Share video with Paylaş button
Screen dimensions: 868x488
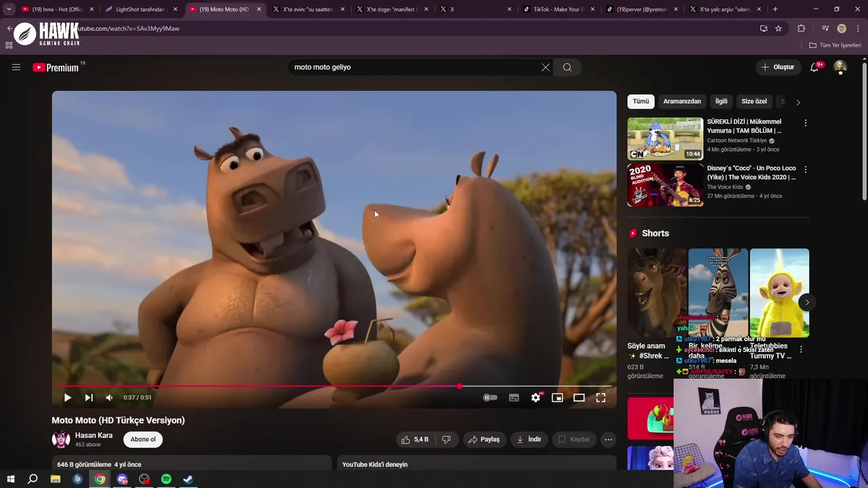coord(484,439)
